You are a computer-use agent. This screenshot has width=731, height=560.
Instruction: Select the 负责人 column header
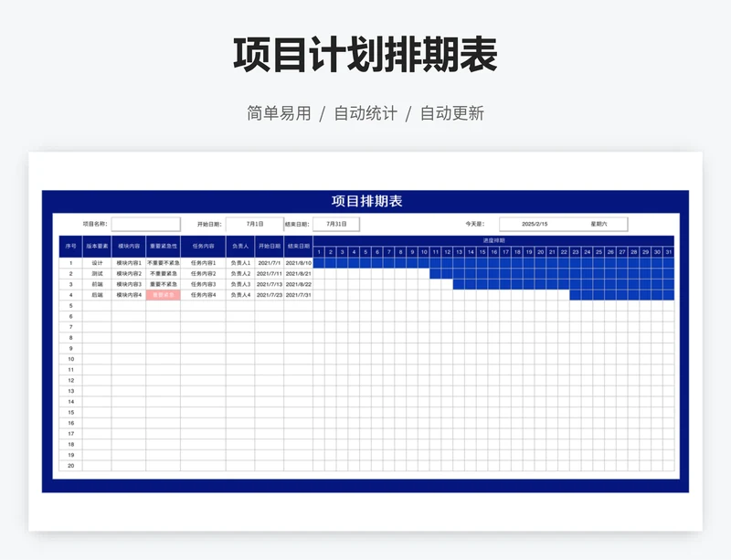(240, 246)
